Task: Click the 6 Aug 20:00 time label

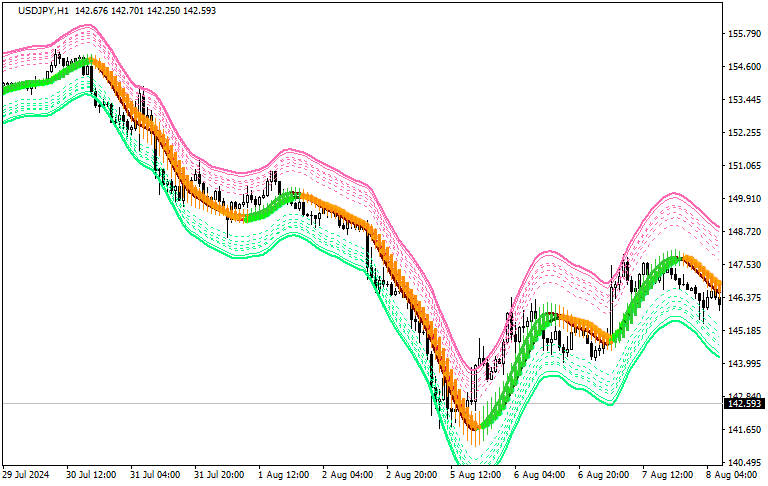Action: coord(603,475)
